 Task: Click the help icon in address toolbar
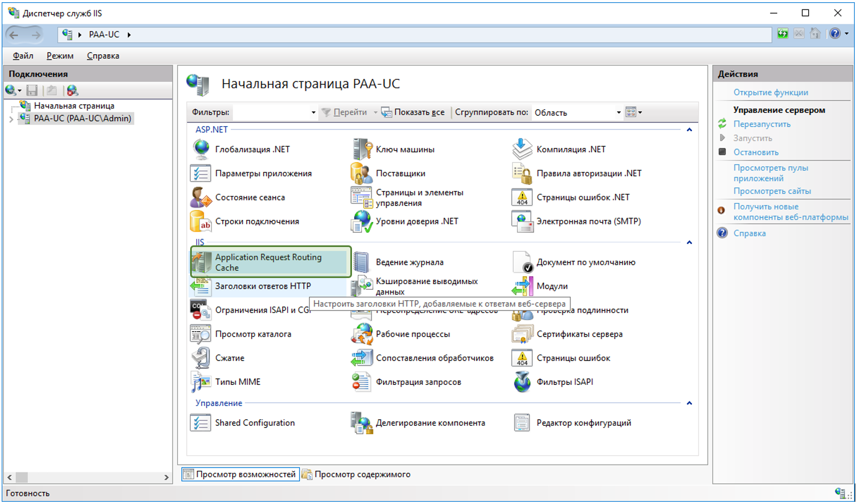(835, 34)
